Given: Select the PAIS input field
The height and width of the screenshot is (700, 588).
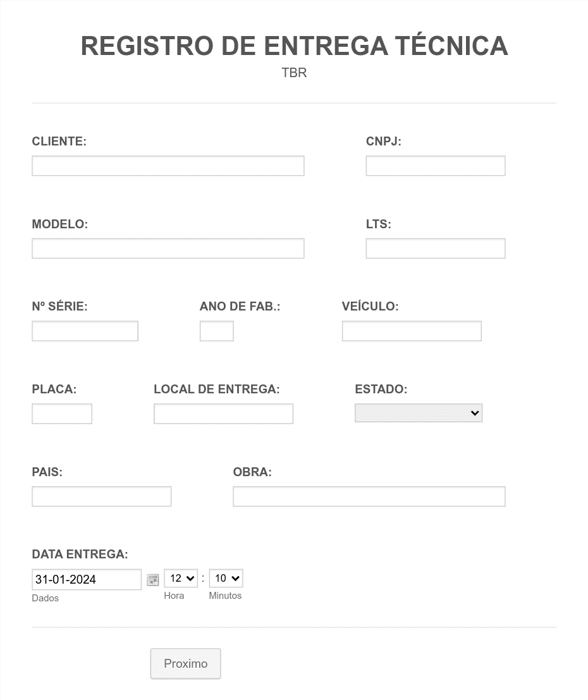Looking at the screenshot, I should tap(101, 496).
